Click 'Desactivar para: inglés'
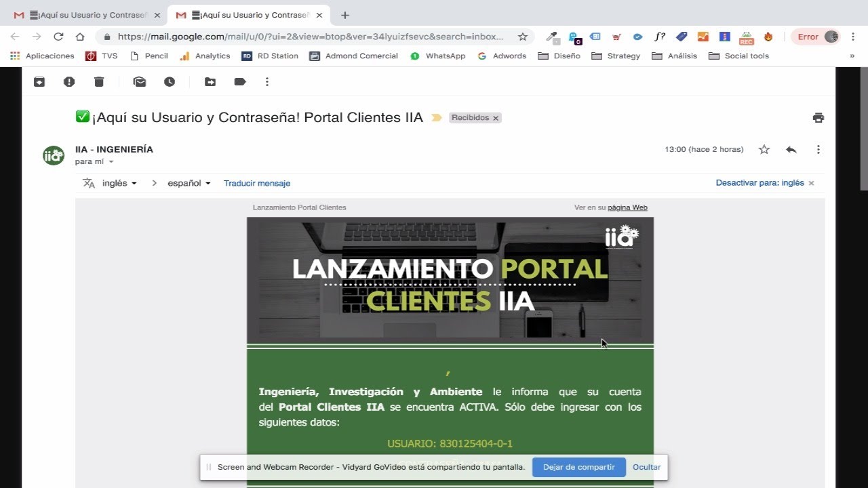The image size is (868, 488). [760, 183]
